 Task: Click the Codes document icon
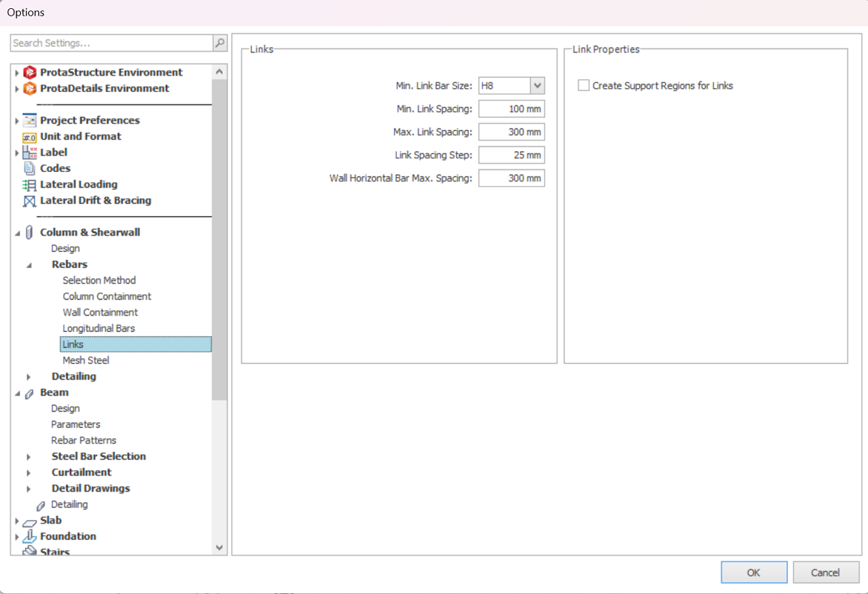pos(30,168)
